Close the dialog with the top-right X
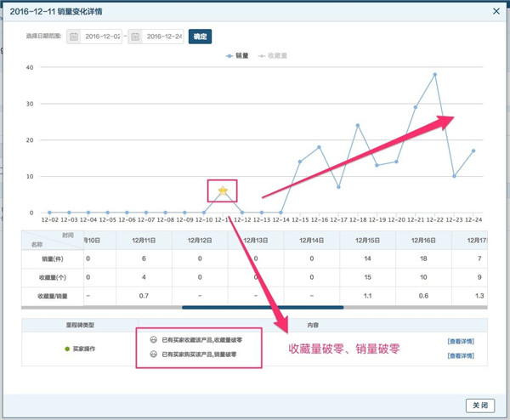Viewport: 510px width, 420px height. coord(496,10)
